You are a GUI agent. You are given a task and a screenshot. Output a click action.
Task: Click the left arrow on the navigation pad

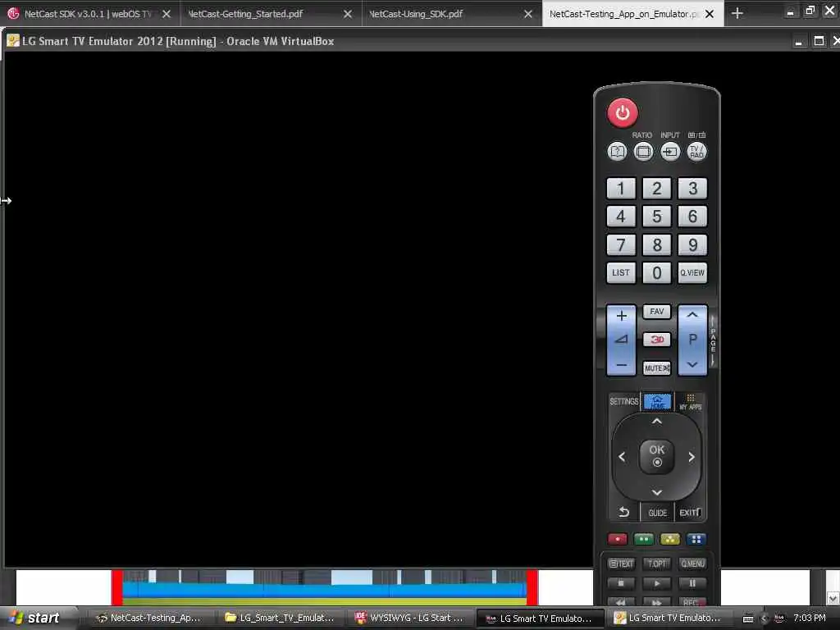click(x=622, y=457)
